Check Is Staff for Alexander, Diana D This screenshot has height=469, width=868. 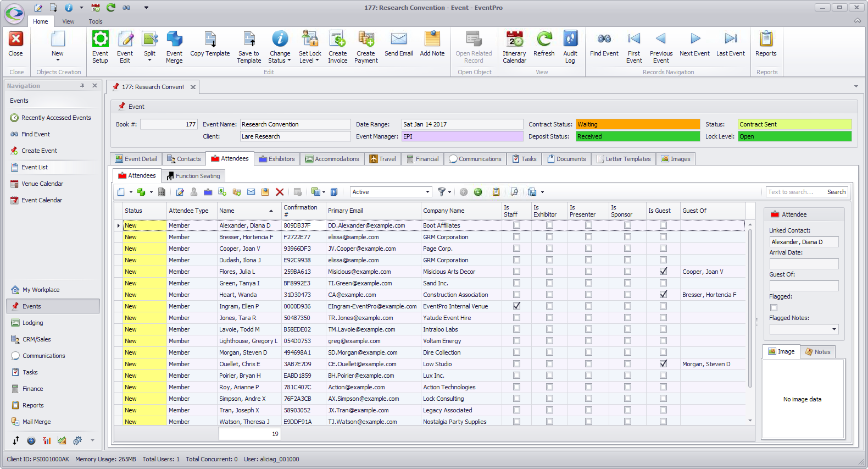(516, 225)
